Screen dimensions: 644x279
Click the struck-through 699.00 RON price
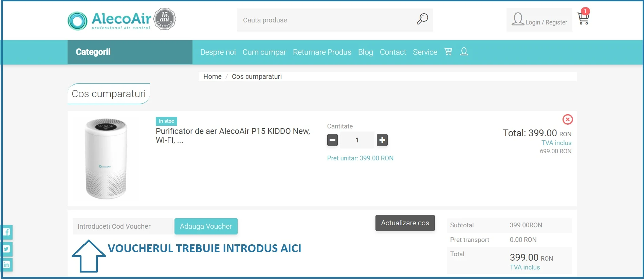(556, 151)
